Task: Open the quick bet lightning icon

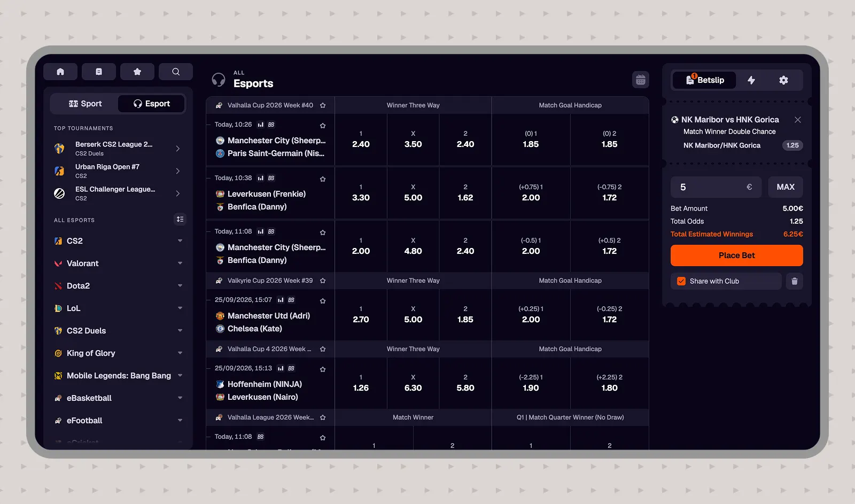Action: (751, 80)
